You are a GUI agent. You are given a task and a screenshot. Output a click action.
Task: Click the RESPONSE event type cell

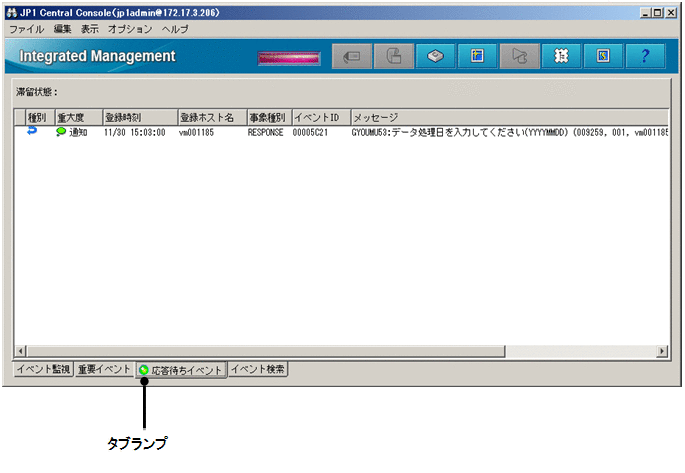[x=266, y=132]
